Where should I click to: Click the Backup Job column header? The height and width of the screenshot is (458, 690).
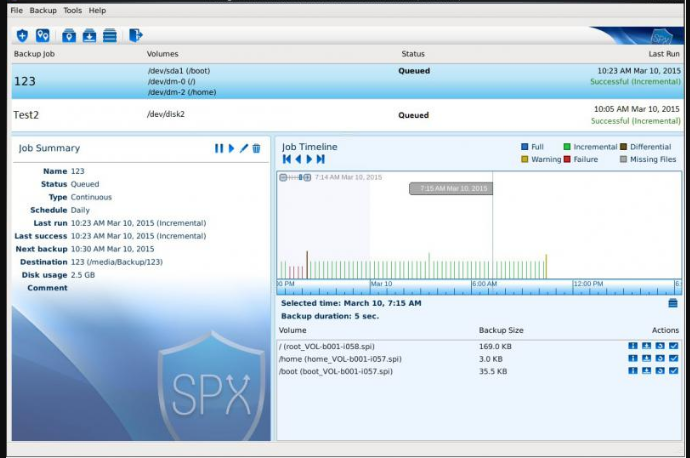click(x=35, y=54)
